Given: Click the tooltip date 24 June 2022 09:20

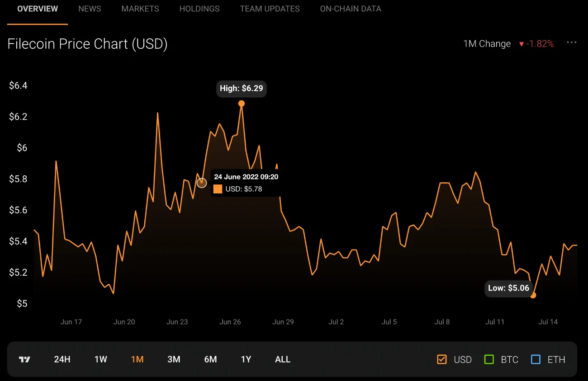Looking at the screenshot, I should [x=246, y=177].
